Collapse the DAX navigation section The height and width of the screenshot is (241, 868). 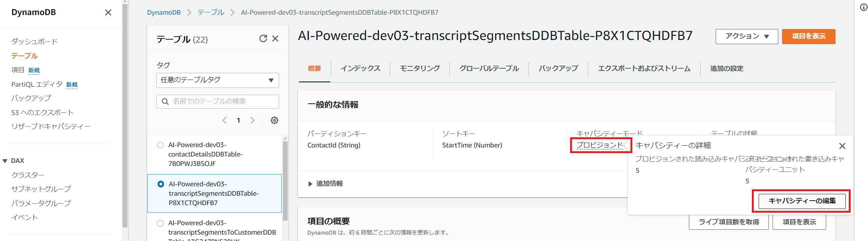(x=5, y=161)
